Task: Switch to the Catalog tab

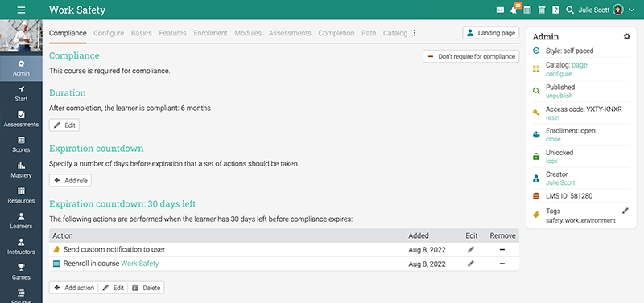Action: pyautogui.click(x=395, y=33)
